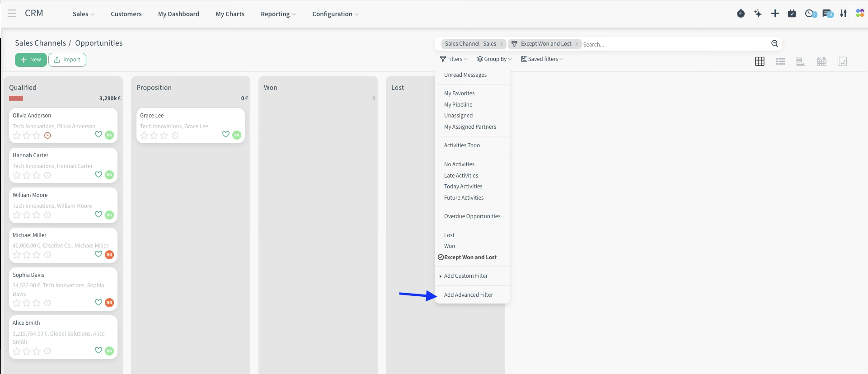This screenshot has width=868, height=374.
Task: Expand the Reporting menu dropdown
Action: pos(278,14)
